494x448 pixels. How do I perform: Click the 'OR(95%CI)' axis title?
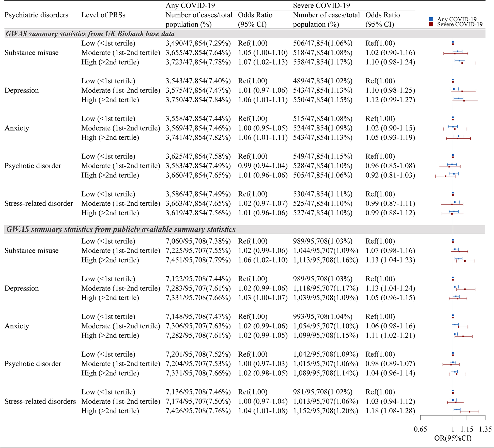(x=453, y=438)
